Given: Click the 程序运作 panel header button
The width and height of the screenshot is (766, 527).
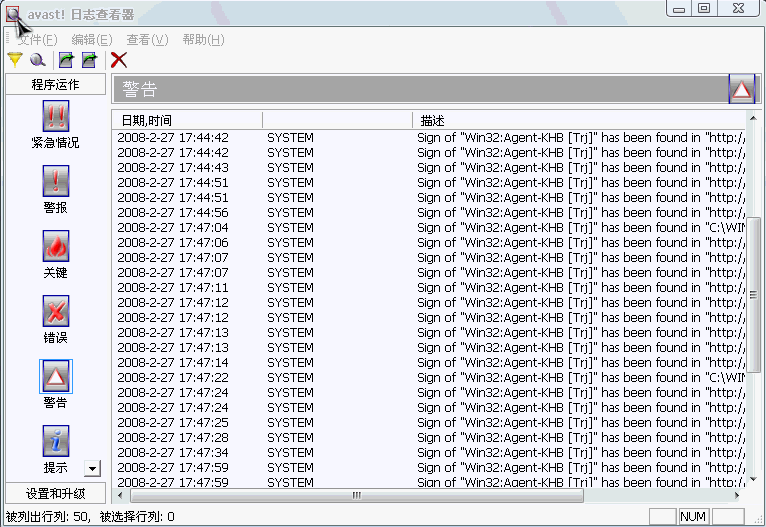Looking at the screenshot, I should coord(56,84).
